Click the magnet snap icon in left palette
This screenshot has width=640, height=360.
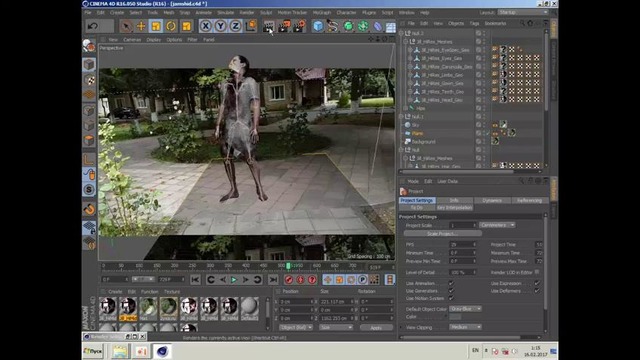(x=89, y=209)
